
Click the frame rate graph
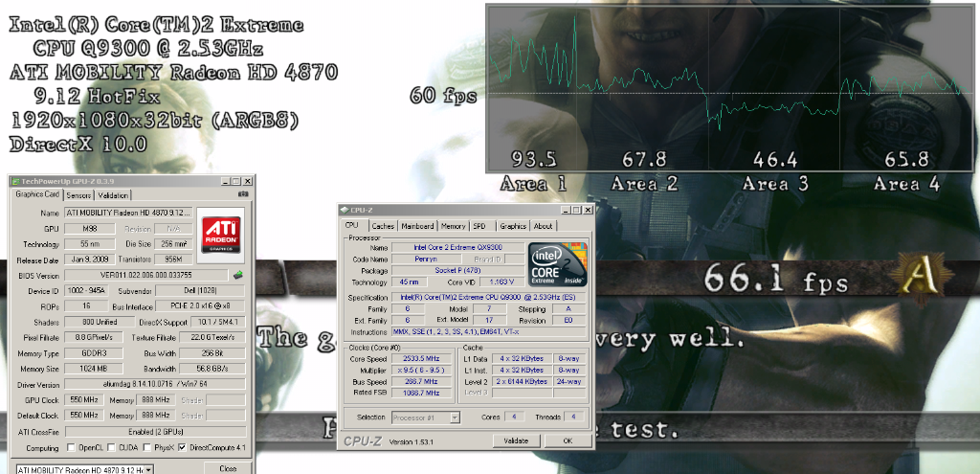pos(730,88)
